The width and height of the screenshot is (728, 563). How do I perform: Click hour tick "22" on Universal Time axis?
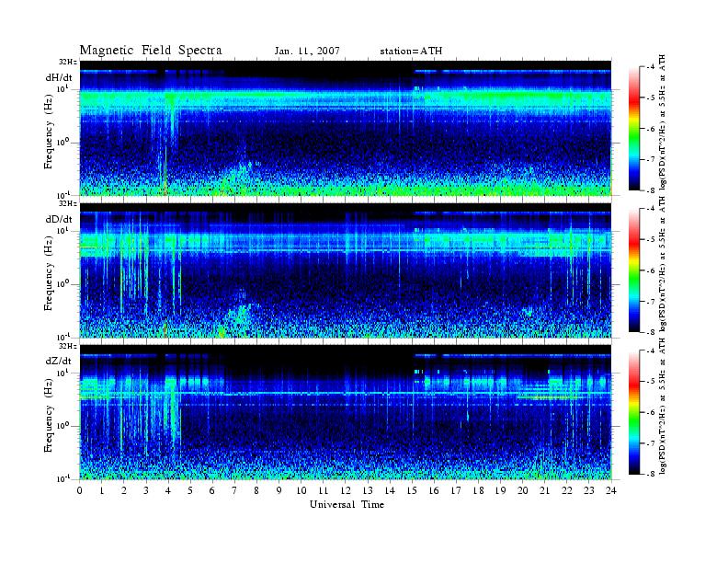click(x=567, y=491)
